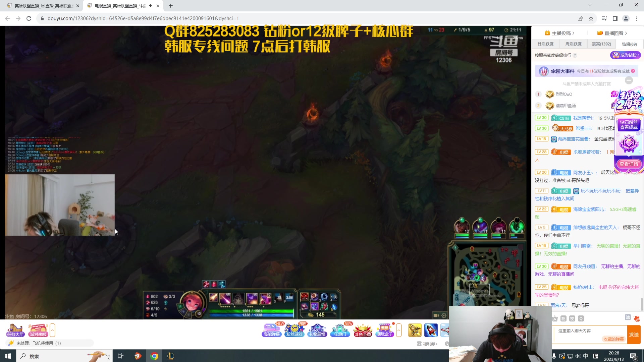Click the 成为钻粉 button
Image resolution: width=644 pixels, height=362 pixels.
[x=625, y=55]
